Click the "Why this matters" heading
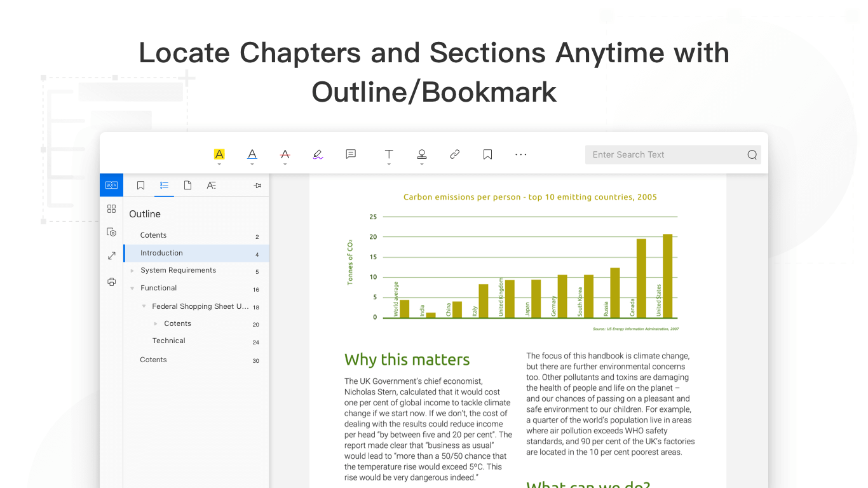 pyautogui.click(x=407, y=360)
